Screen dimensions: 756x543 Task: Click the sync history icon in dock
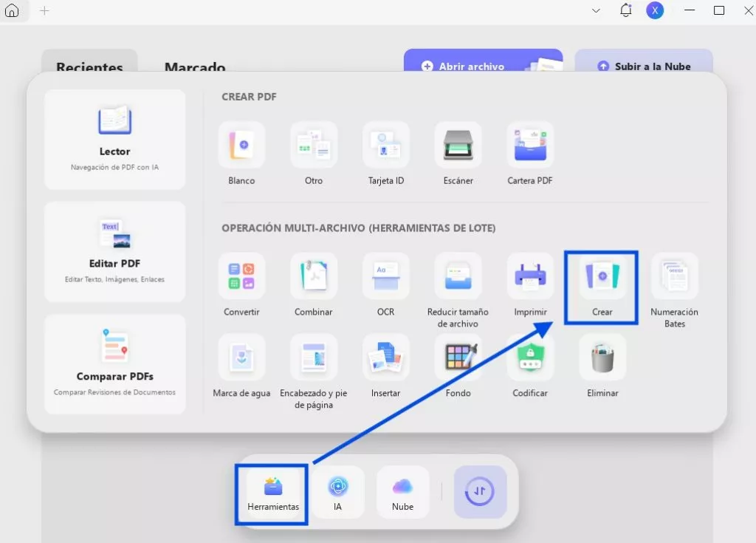(x=480, y=492)
